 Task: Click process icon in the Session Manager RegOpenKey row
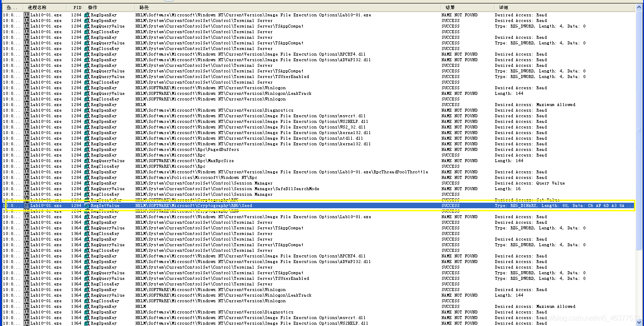click(27, 183)
